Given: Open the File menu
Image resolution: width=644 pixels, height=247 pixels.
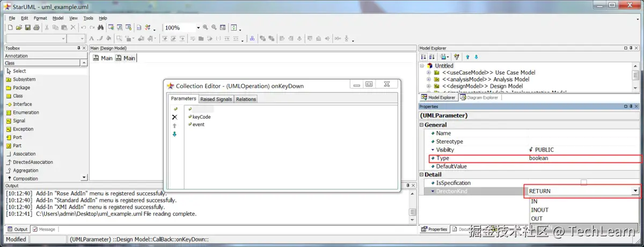Looking at the screenshot, I should pyautogui.click(x=12, y=18).
